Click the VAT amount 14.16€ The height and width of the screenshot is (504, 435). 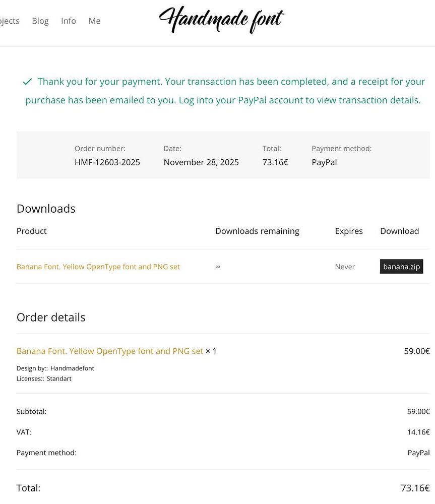pyautogui.click(x=418, y=432)
